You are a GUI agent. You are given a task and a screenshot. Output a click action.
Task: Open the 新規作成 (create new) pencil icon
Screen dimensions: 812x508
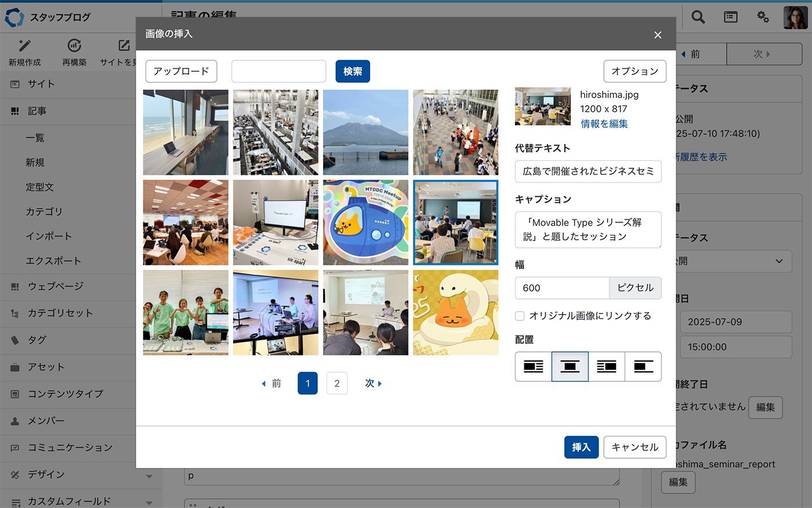click(x=24, y=45)
